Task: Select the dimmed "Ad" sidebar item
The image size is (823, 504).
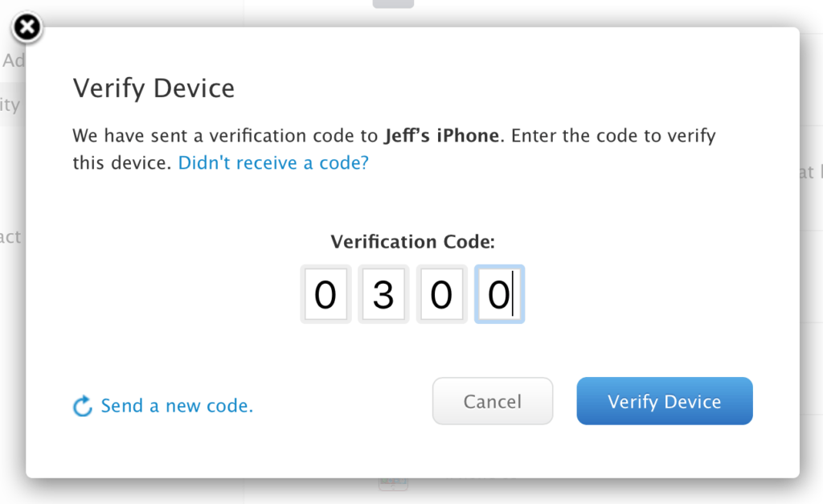Action: pyautogui.click(x=13, y=61)
